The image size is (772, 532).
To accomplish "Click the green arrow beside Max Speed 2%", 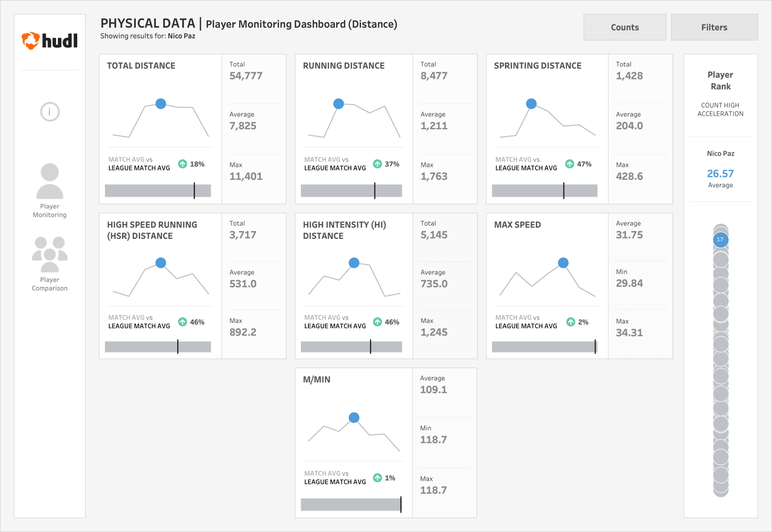I will 571,322.
